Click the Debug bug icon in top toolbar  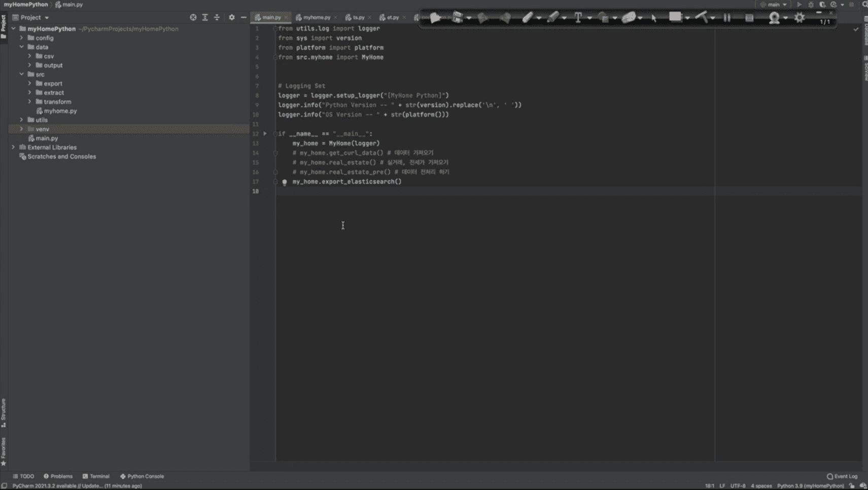click(811, 5)
